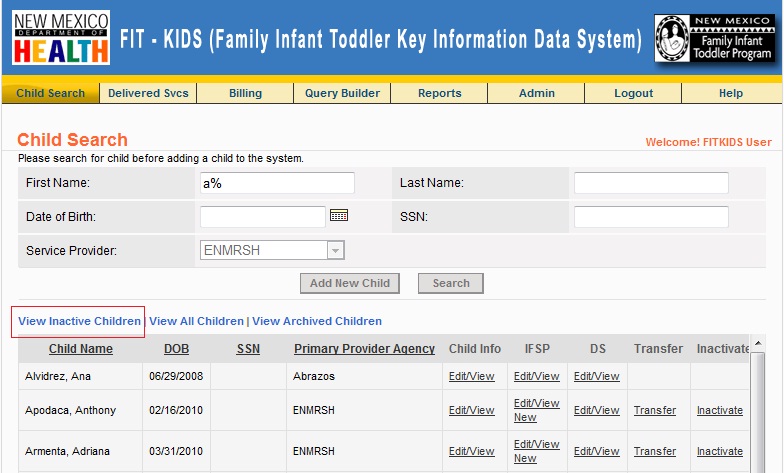Click the Family Infant Toddler Program logo
Image resolution: width=784 pixels, height=473 pixels.
[x=714, y=38]
